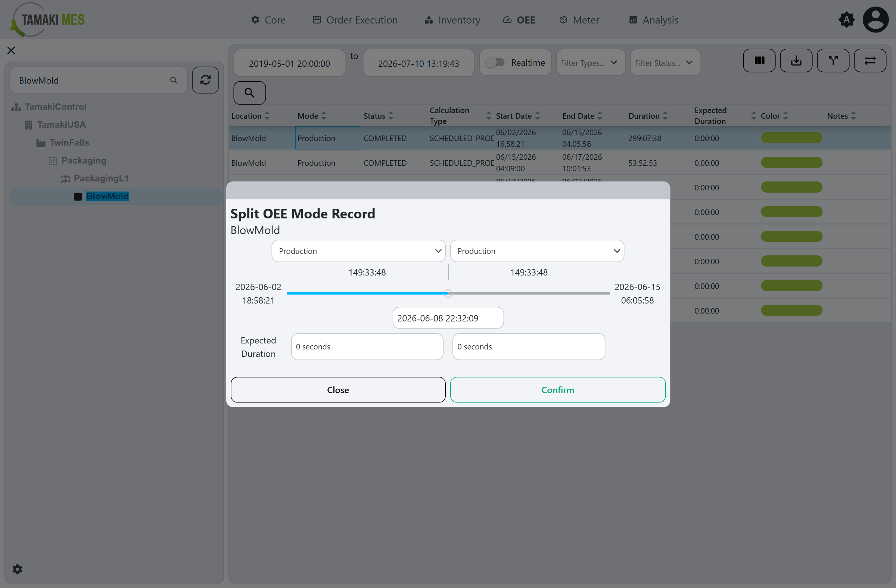Open the columns selector icon button
Screen dimensions: 896x588
point(759,60)
